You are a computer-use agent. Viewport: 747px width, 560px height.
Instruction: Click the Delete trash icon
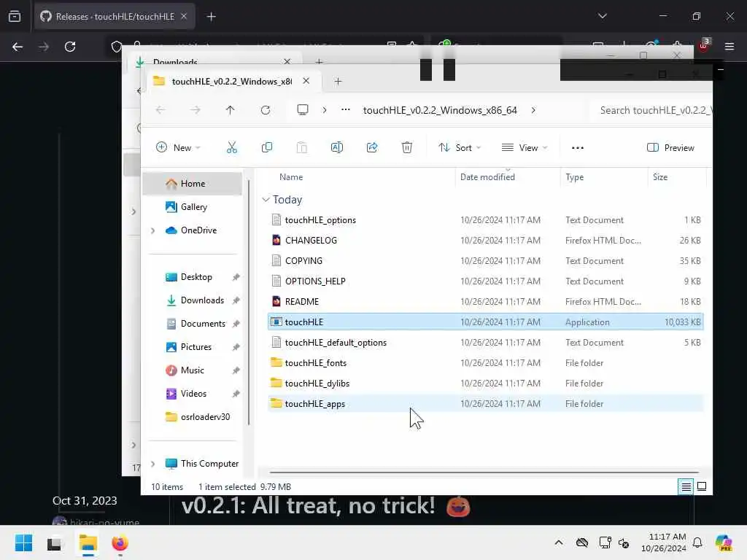[x=407, y=147]
